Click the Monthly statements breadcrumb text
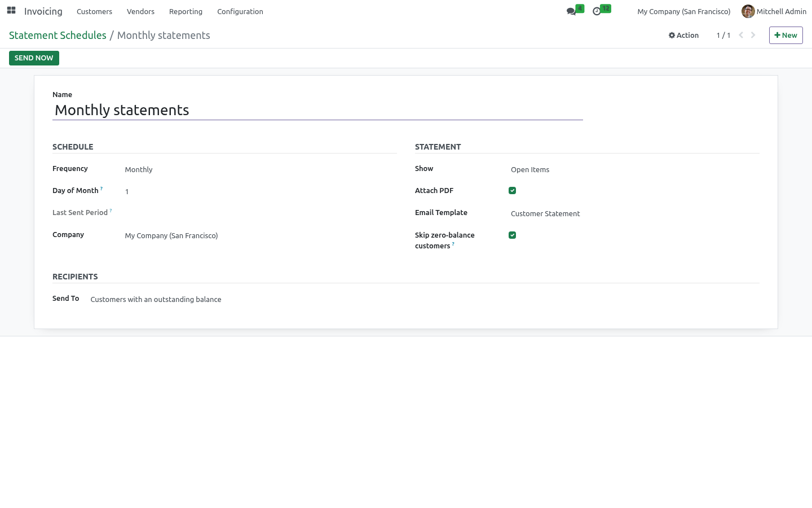 164,35
